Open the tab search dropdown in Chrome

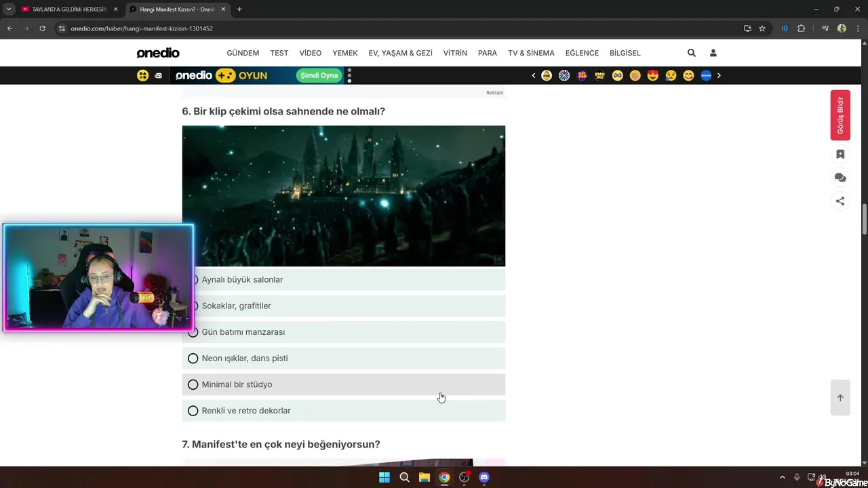click(x=9, y=9)
